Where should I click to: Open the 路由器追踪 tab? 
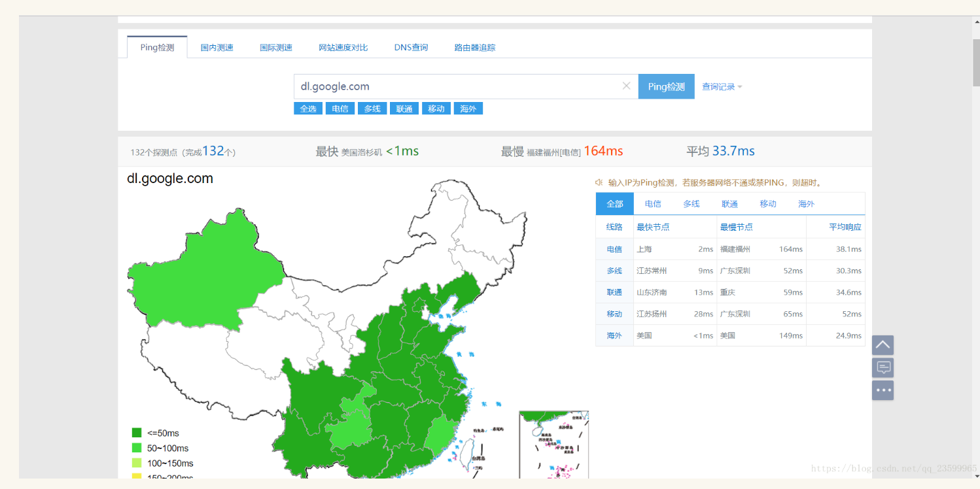pyautogui.click(x=475, y=47)
